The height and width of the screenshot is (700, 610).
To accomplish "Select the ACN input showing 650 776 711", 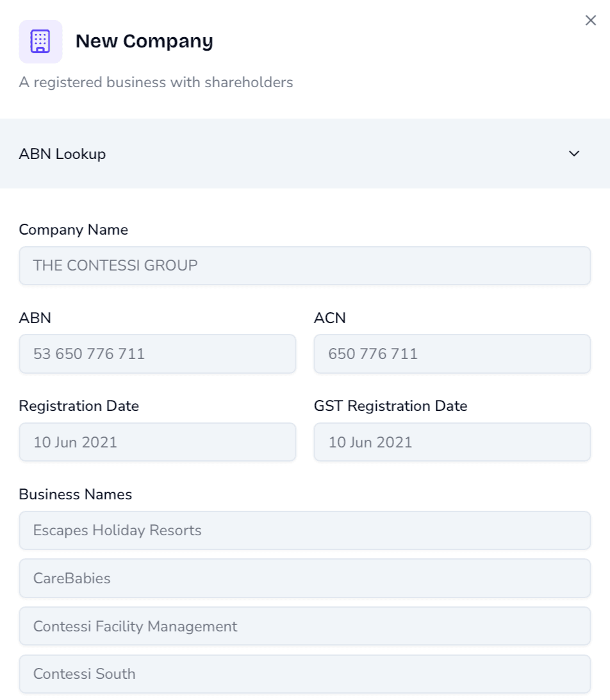I will pyautogui.click(x=452, y=353).
